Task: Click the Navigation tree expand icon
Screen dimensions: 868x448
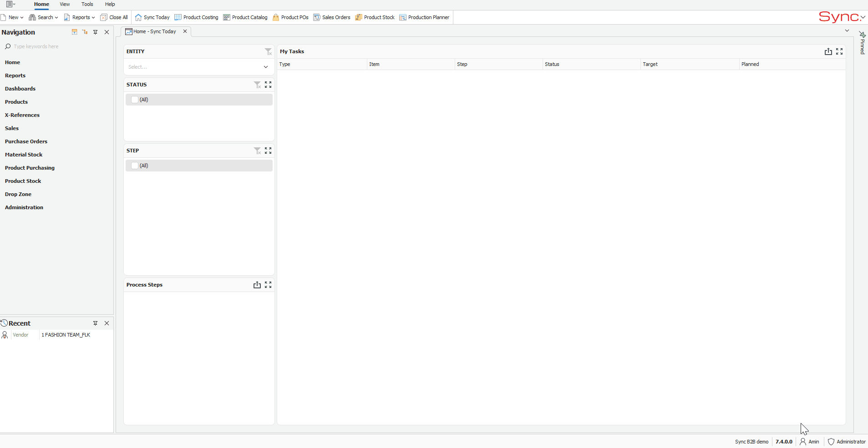Action: coord(85,32)
